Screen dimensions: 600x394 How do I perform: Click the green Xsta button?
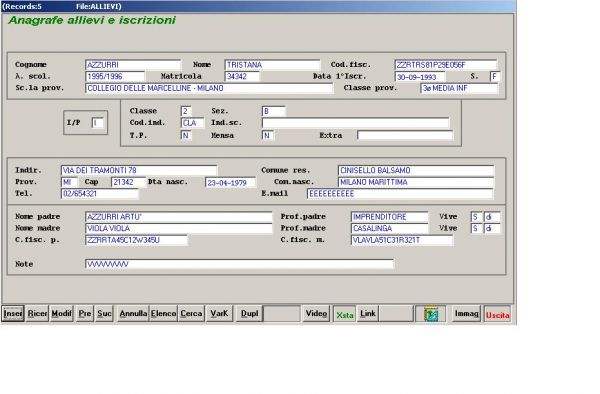(344, 315)
